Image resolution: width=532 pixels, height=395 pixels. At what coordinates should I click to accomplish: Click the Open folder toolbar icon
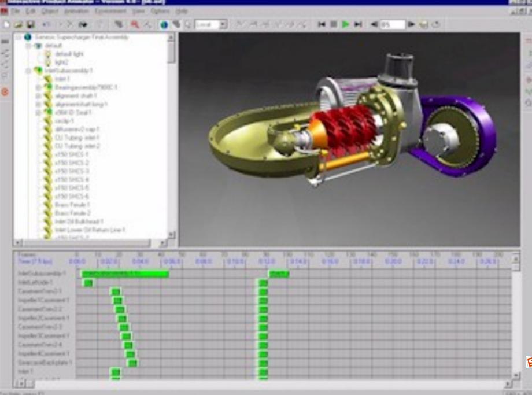[x=19, y=24]
